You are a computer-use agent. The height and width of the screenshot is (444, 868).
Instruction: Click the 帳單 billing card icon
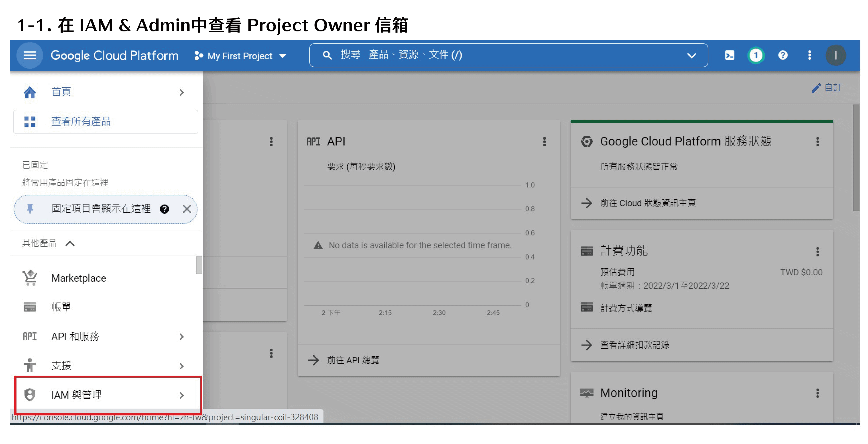click(30, 307)
